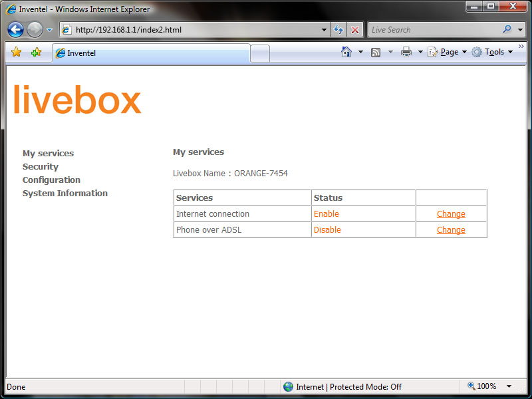Click the livebox logo
532x399 pixels.
[x=77, y=99]
